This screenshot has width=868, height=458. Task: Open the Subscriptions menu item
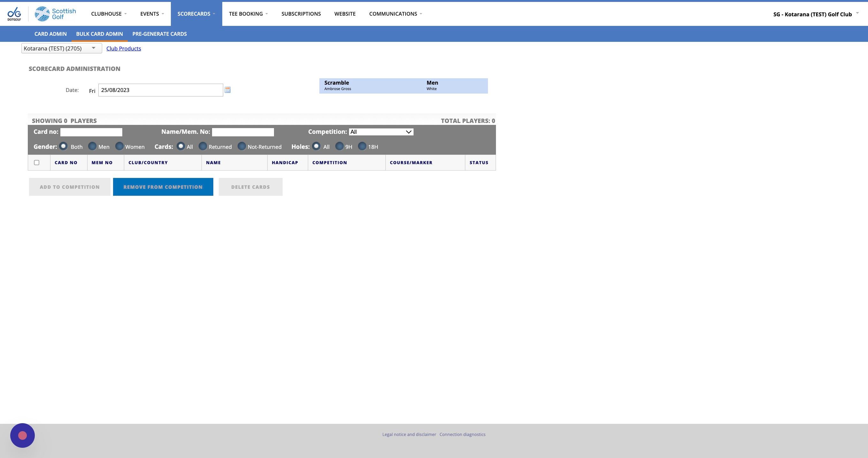(301, 14)
